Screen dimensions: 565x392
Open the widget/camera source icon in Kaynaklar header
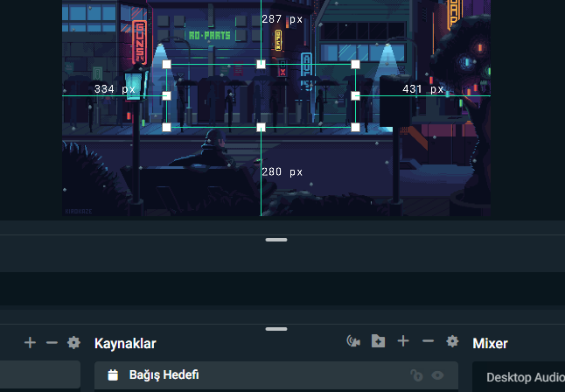pos(353,341)
